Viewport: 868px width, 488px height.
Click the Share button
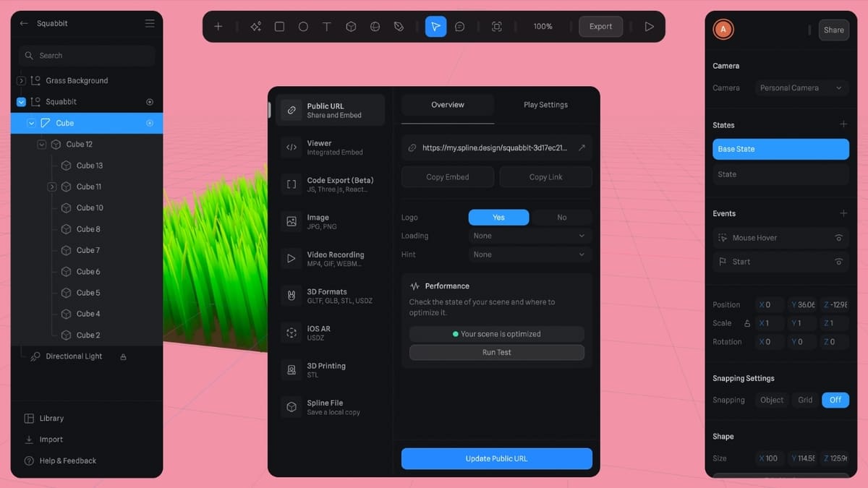(x=833, y=30)
